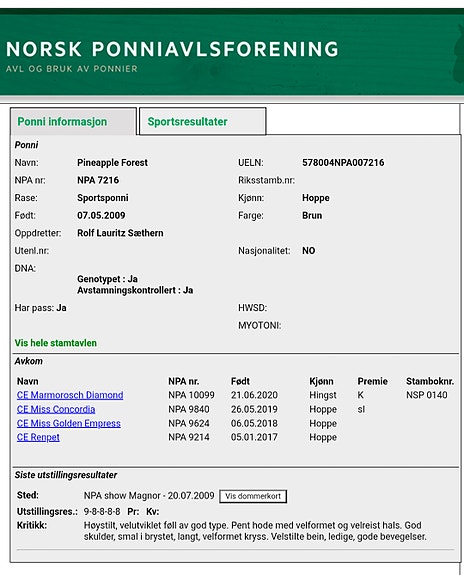Select the NPA number NPA 7216
This screenshot has width=464, height=575.
point(98,180)
